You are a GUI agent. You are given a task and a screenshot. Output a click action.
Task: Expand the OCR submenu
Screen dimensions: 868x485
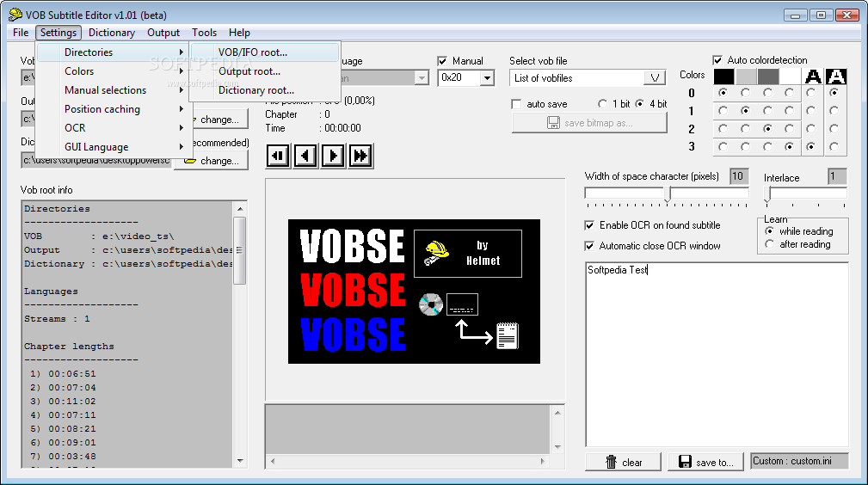(x=113, y=128)
